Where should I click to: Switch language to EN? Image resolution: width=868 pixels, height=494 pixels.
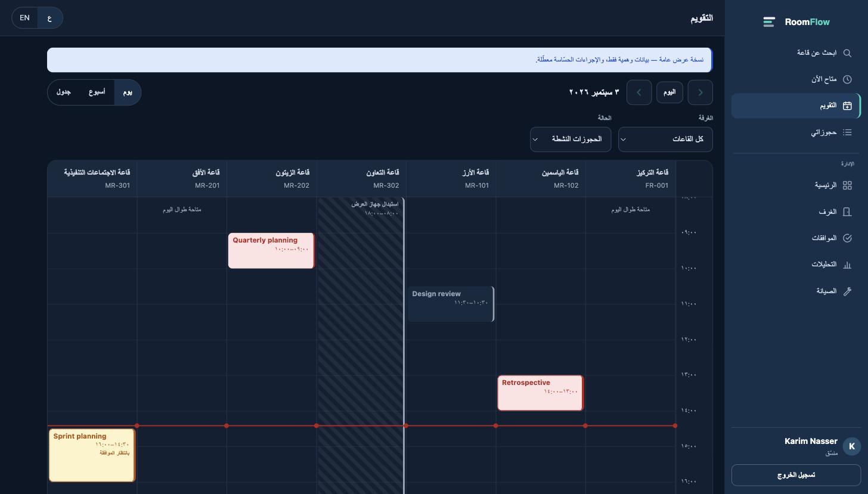coord(24,18)
